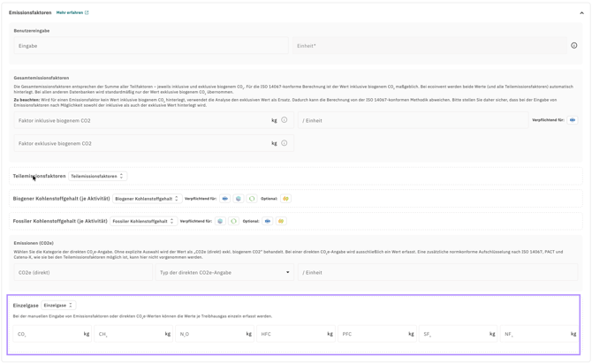Screen dimensions: 592x364
Task: Open the Mehr erfahren link
Action: click(x=70, y=12)
